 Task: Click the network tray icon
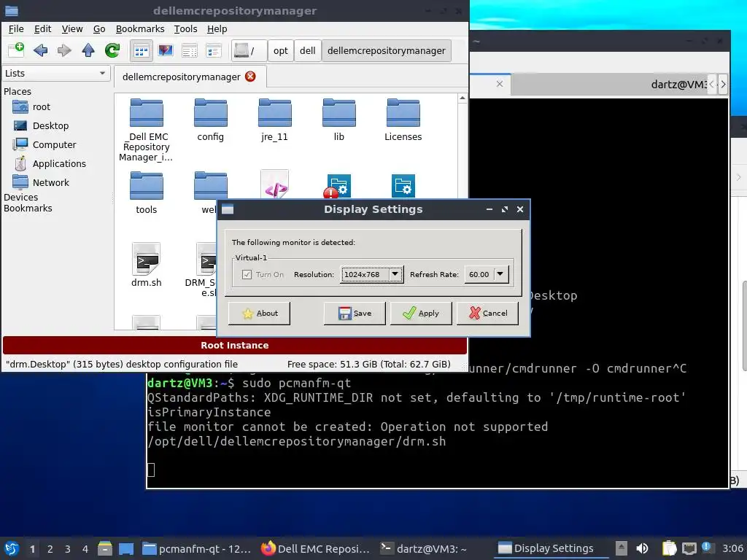click(x=689, y=548)
